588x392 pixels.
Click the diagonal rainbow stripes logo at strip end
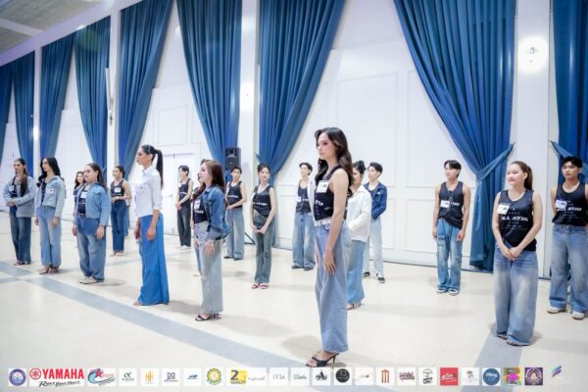557,372
